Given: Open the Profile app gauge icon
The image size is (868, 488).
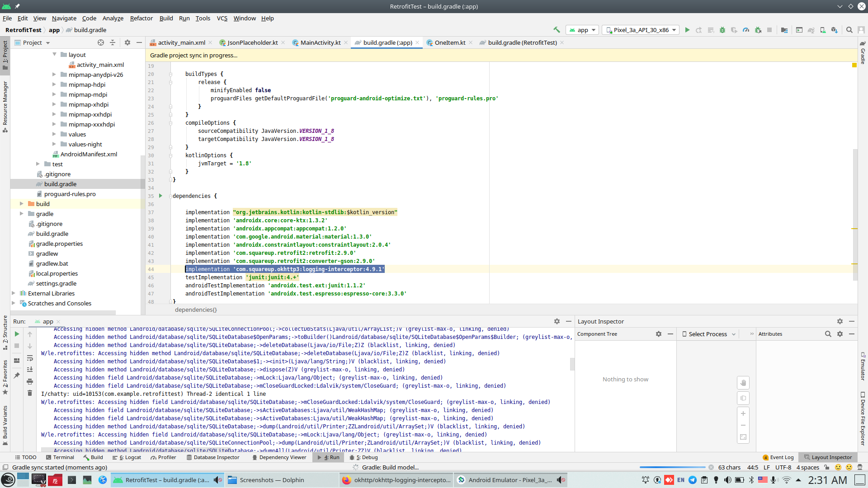Looking at the screenshot, I should point(746,30).
